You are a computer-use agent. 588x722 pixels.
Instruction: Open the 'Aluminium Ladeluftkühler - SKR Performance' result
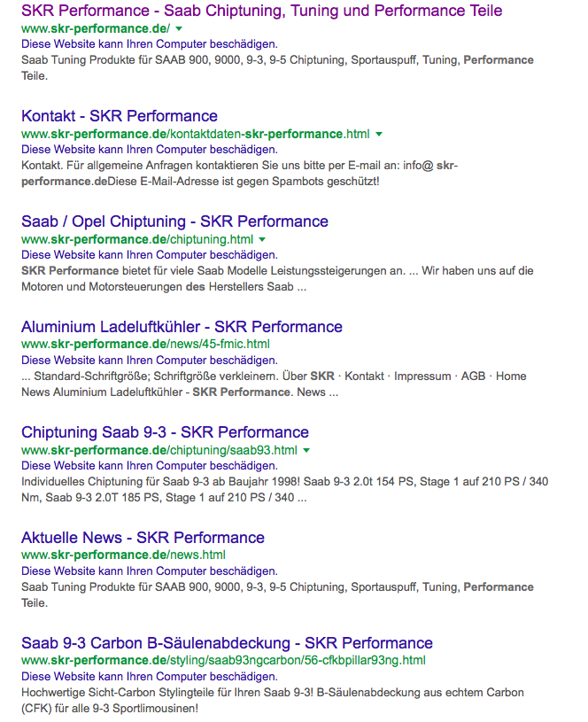point(182,327)
